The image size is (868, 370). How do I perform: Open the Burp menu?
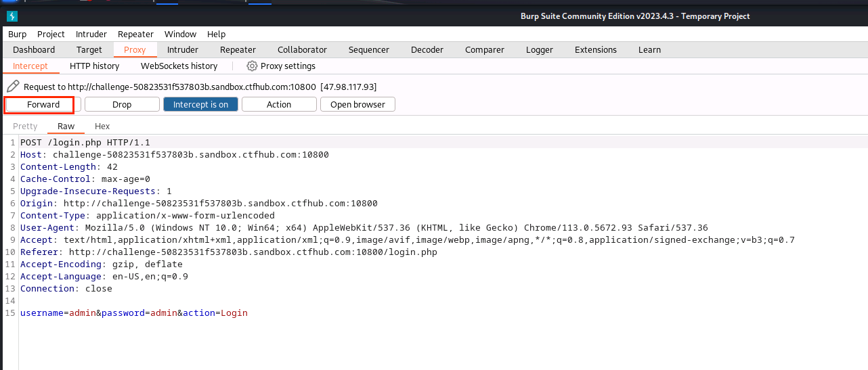18,34
